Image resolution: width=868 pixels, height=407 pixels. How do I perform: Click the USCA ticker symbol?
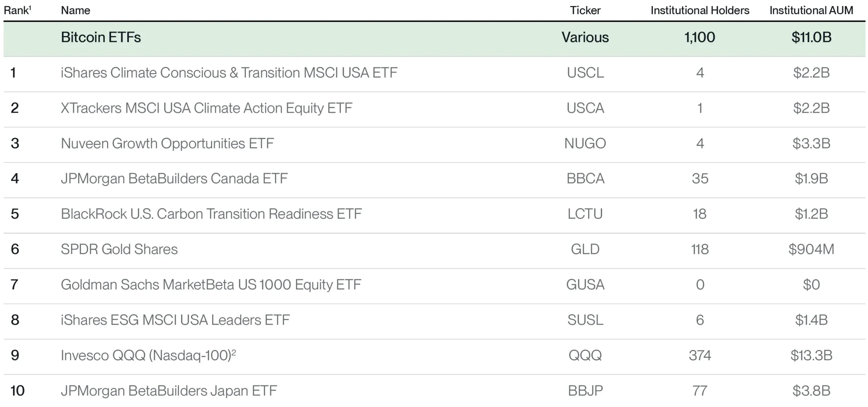pyautogui.click(x=585, y=108)
